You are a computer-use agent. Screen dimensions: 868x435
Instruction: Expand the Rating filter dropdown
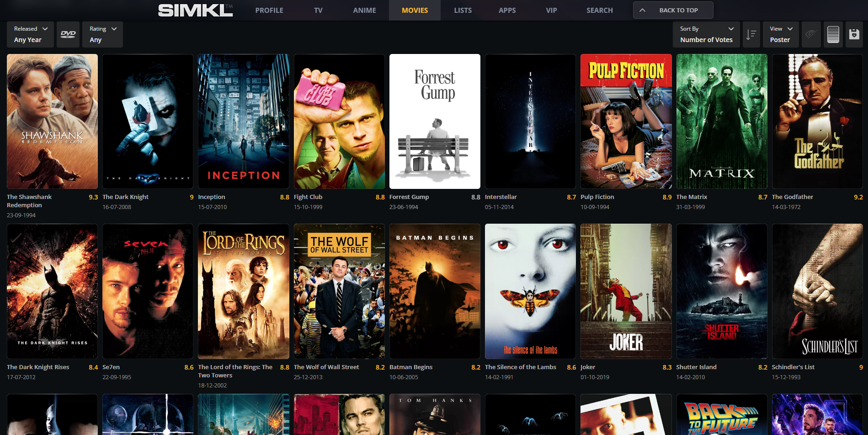(x=103, y=34)
